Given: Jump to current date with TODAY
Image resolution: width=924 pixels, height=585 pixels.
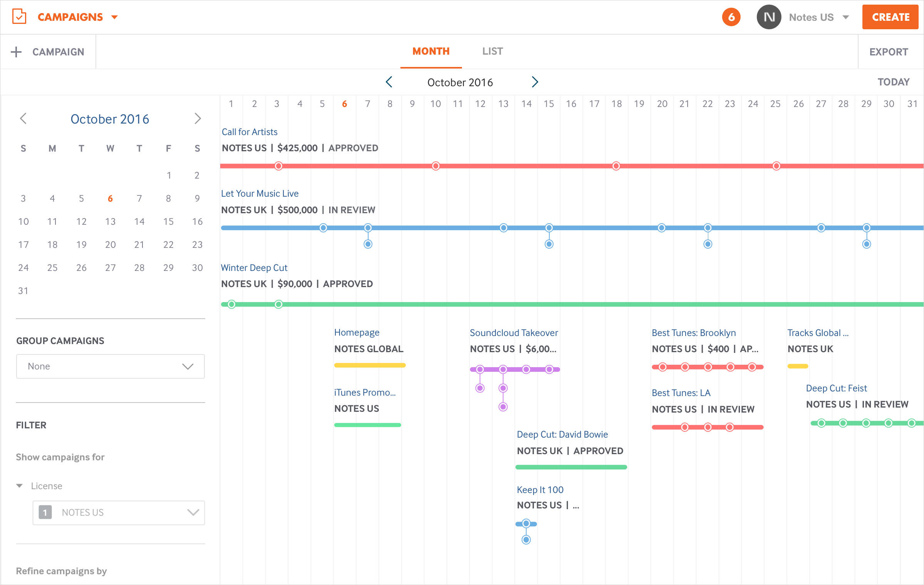Looking at the screenshot, I should [894, 81].
